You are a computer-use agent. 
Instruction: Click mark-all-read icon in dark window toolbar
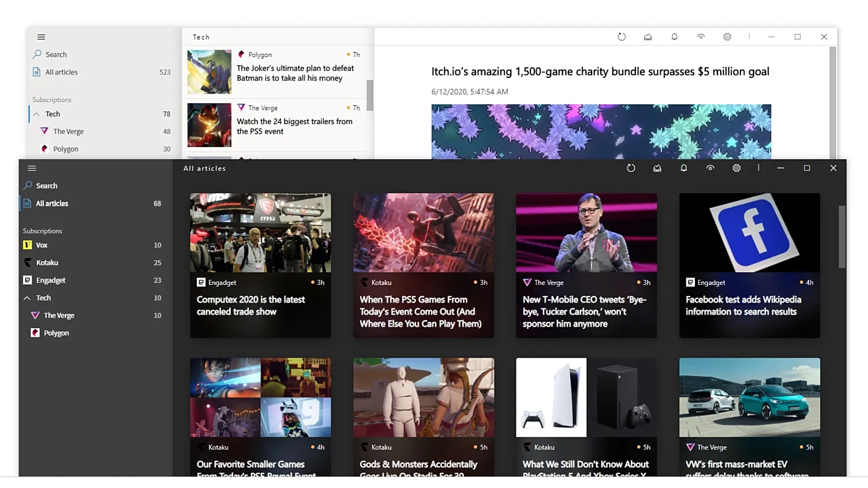pos(657,168)
